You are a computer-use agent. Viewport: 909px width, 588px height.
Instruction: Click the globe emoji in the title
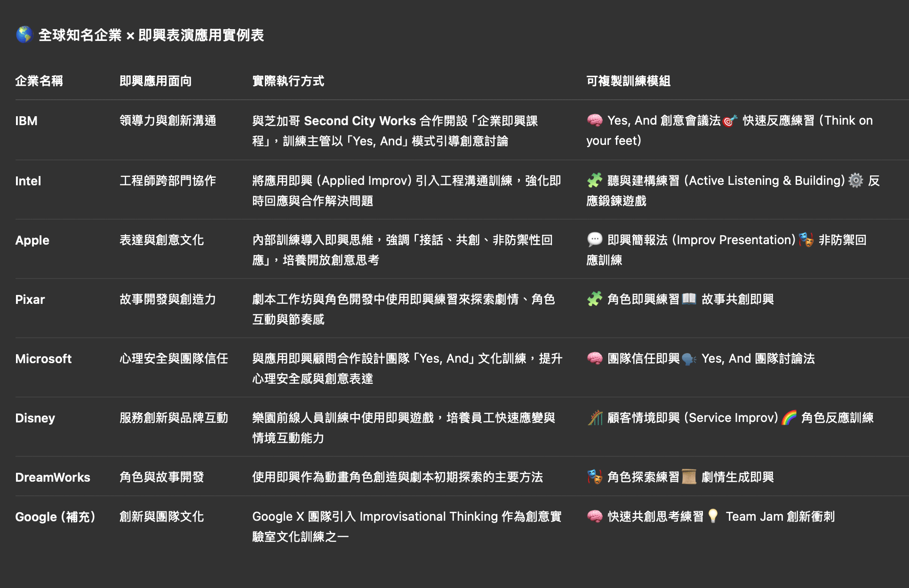(24, 35)
